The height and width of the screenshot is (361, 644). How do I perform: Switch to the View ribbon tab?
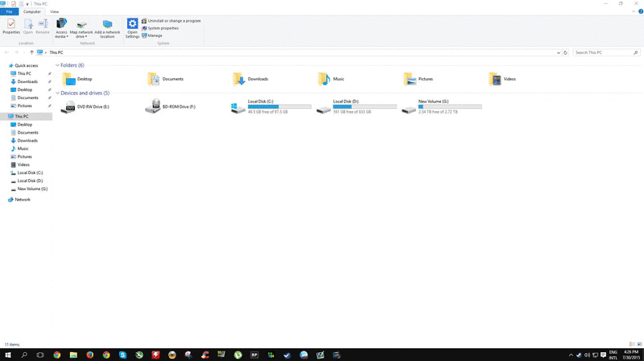coord(54,11)
